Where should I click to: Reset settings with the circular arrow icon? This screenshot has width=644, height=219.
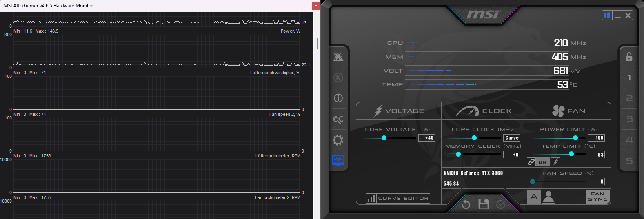[x=466, y=204]
